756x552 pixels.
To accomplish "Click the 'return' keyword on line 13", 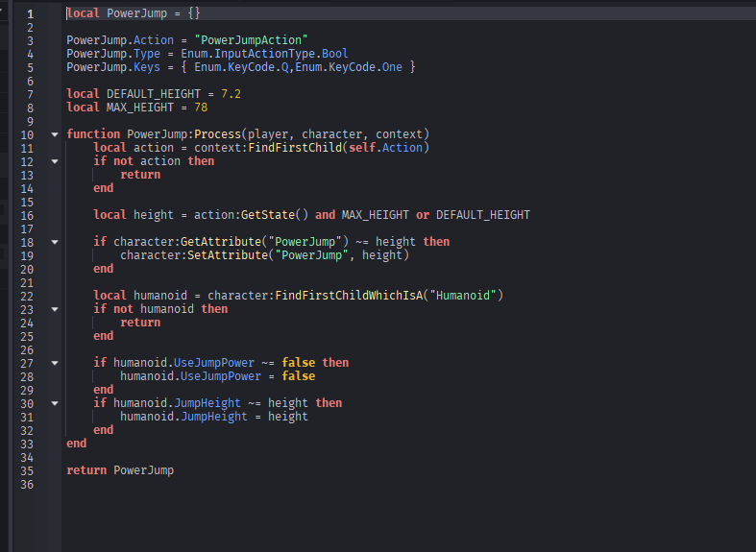I will 140,175.
